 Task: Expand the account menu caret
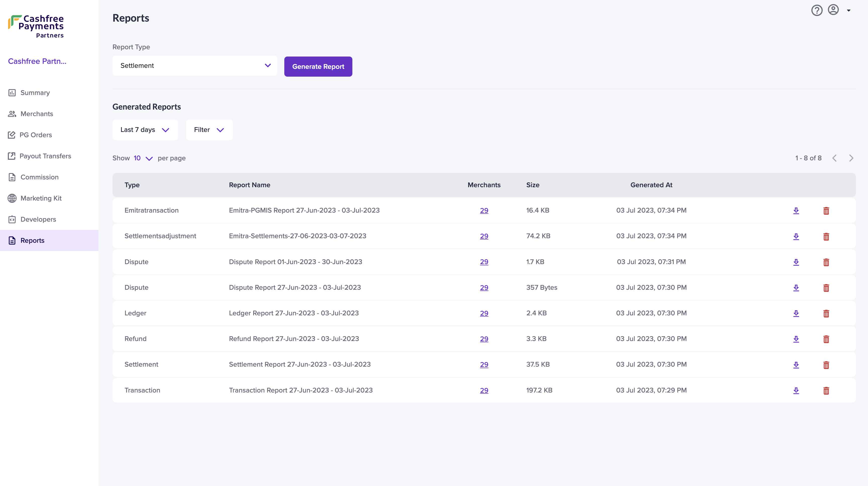848,11
